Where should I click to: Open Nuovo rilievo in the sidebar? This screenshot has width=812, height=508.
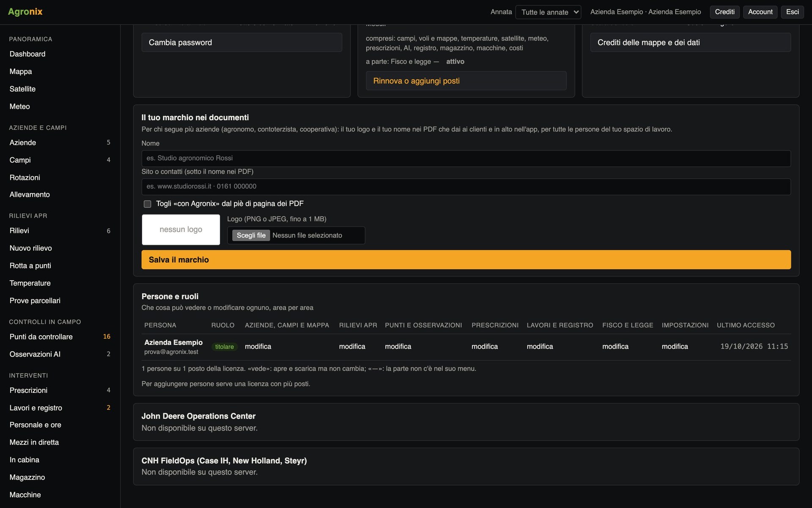click(x=60, y=248)
